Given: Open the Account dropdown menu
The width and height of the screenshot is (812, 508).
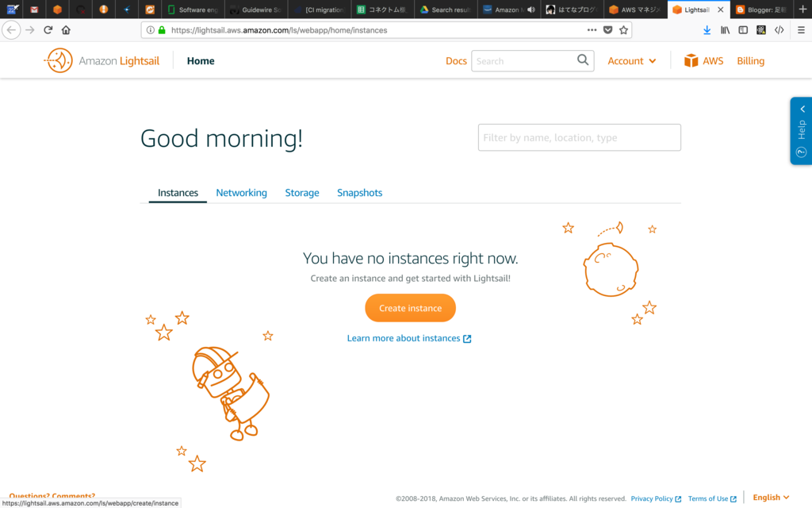Looking at the screenshot, I should pos(632,60).
